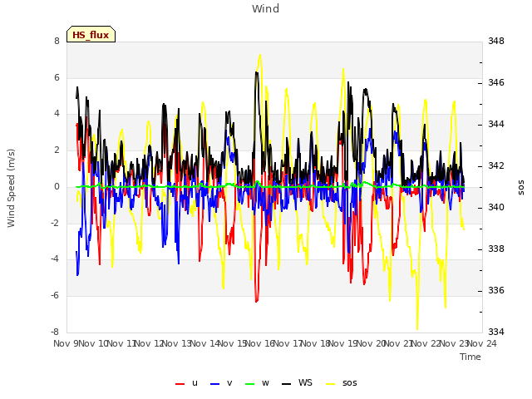Click the Wind chart title
Screen dimensions: 532x399
click(x=266, y=8)
